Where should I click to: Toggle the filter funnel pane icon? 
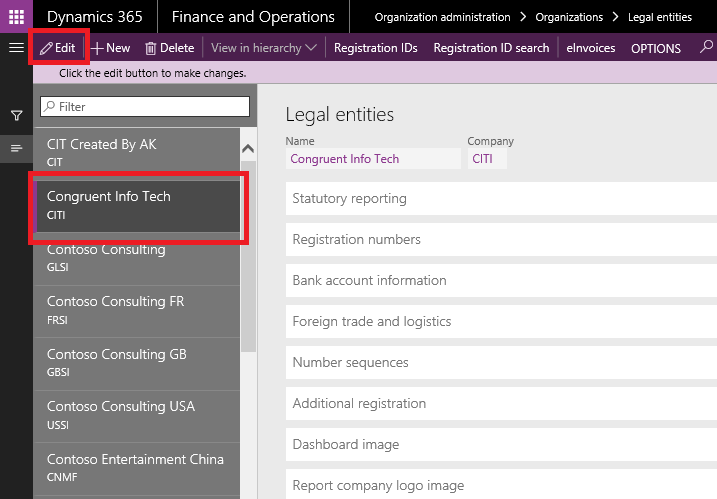tap(16, 116)
